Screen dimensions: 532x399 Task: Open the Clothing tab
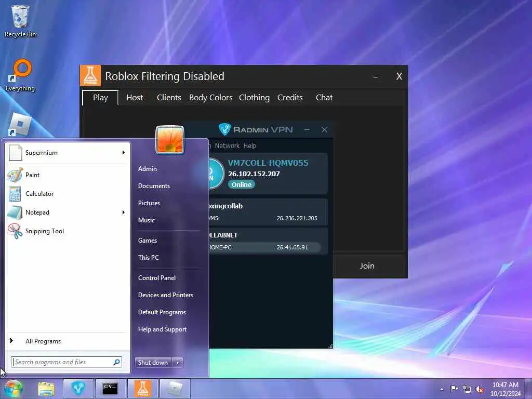254,98
